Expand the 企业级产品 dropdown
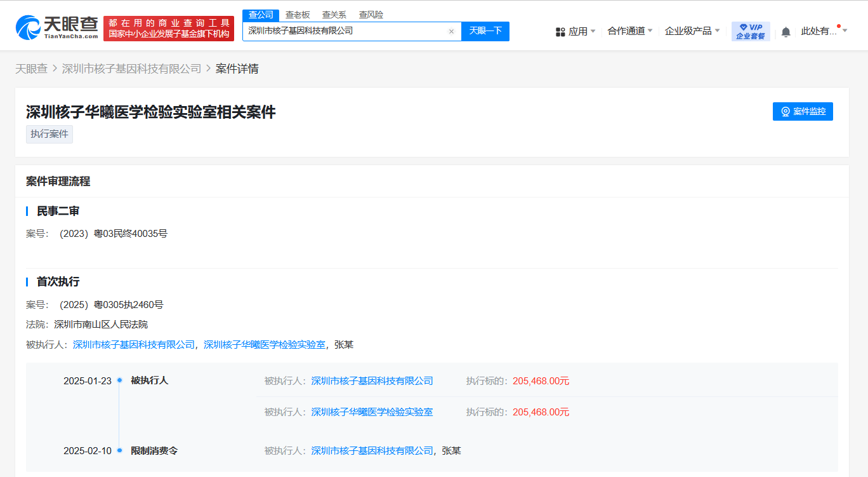Screen dimensions: 868x477 [692, 31]
